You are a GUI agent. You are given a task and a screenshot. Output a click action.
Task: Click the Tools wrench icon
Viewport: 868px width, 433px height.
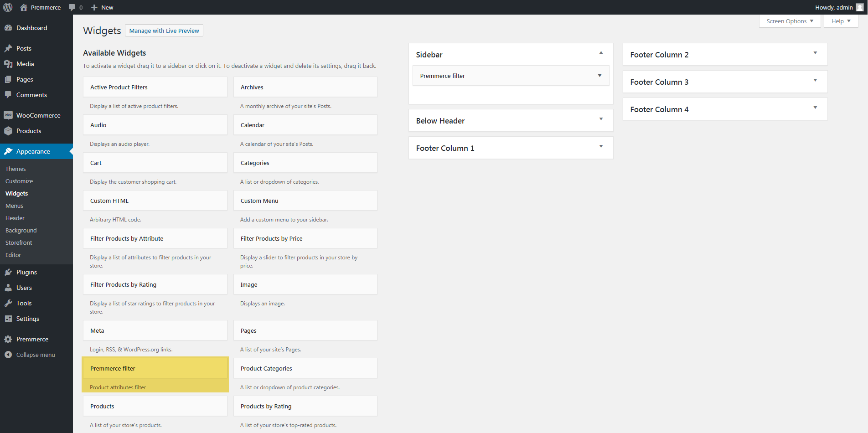8,303
